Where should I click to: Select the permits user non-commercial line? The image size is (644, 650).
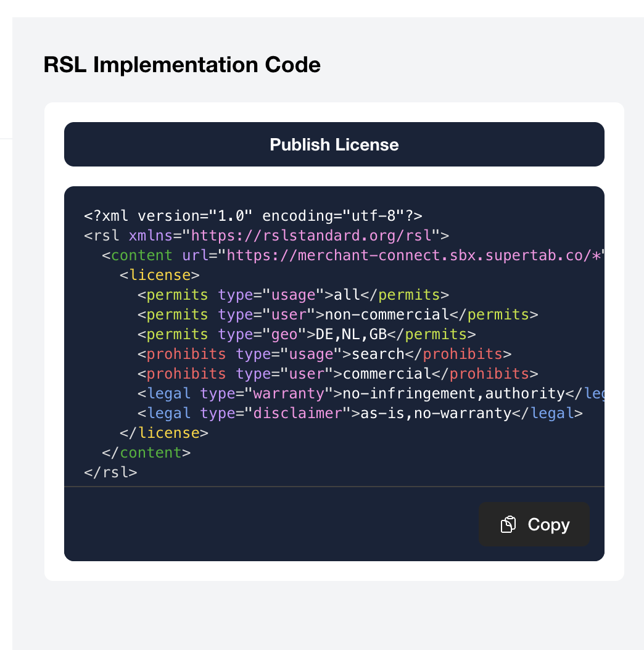(308, 314)
